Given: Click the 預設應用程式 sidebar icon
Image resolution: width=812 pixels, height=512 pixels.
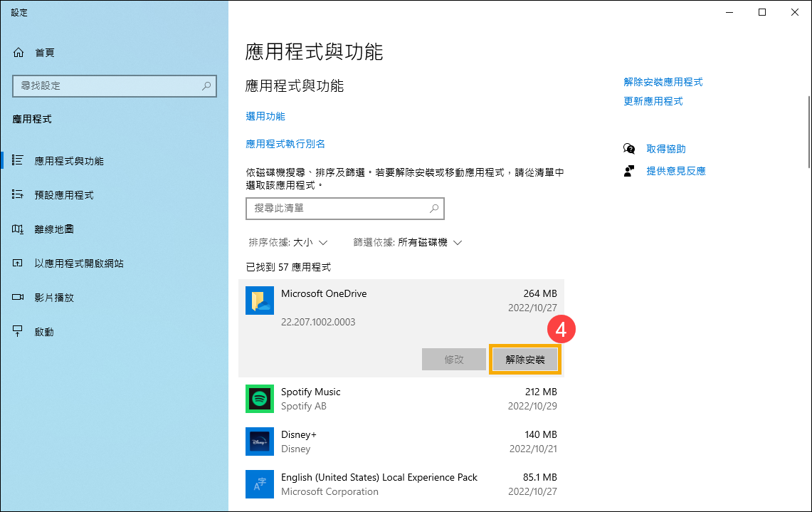Looking at the screenshot, I should coord(18,195).
